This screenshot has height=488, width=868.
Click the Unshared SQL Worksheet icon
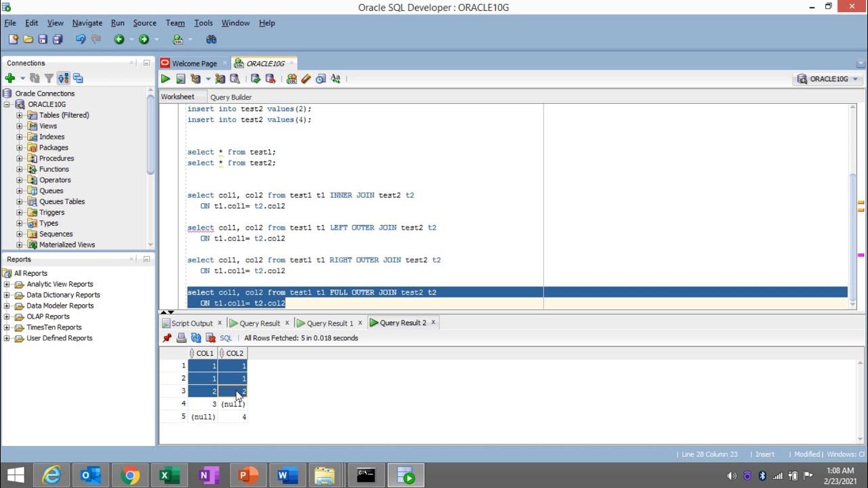(x=292, y=79)
